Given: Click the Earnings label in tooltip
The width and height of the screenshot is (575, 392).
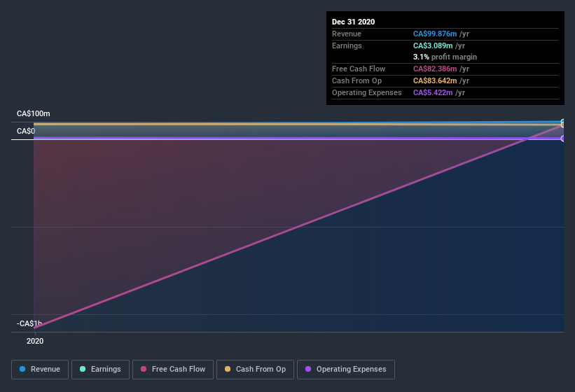Looking at the screenshot, I should [347, 45].
